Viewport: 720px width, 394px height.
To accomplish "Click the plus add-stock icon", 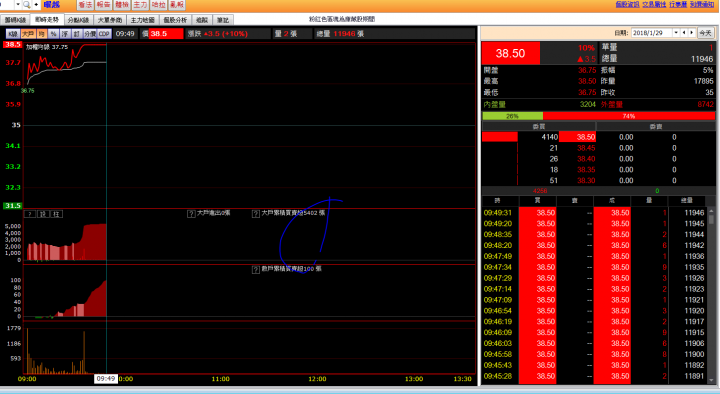I will [x=36, y=5].
